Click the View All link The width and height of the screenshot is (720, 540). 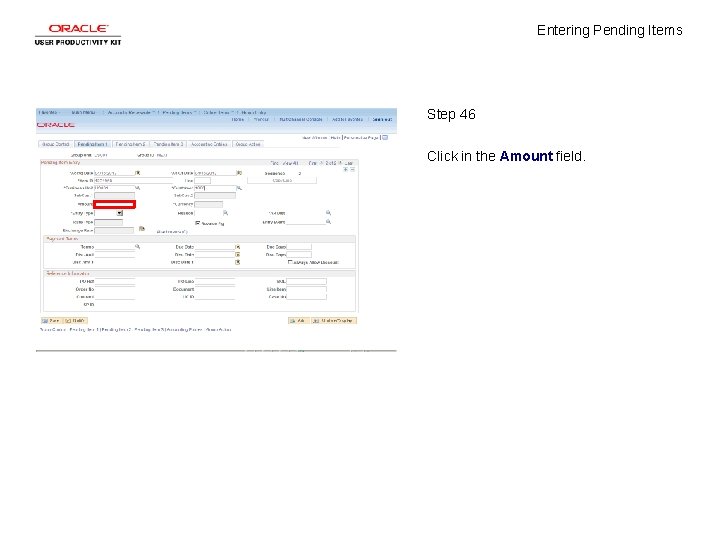pyautogui.click(x=291, y=163)
